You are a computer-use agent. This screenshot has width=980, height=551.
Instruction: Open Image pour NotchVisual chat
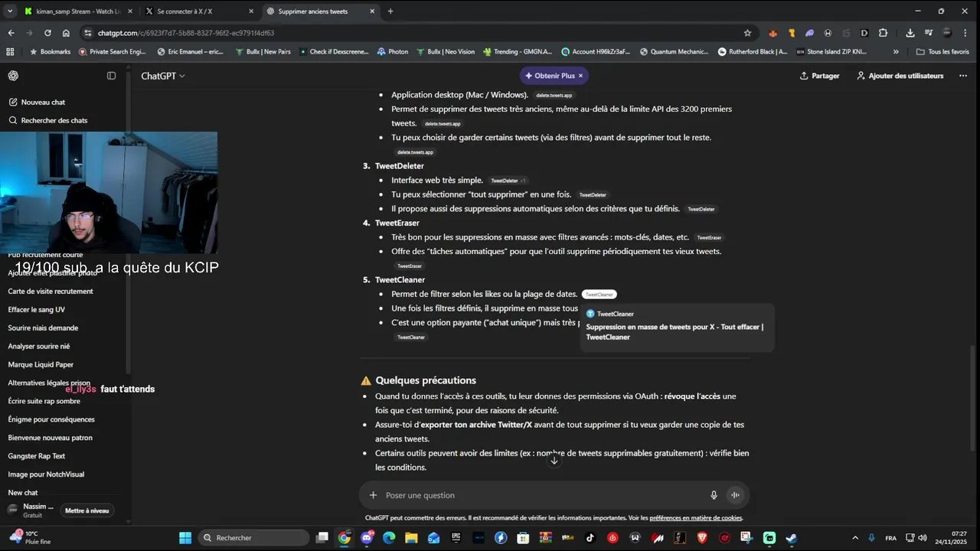coord(46,474)
